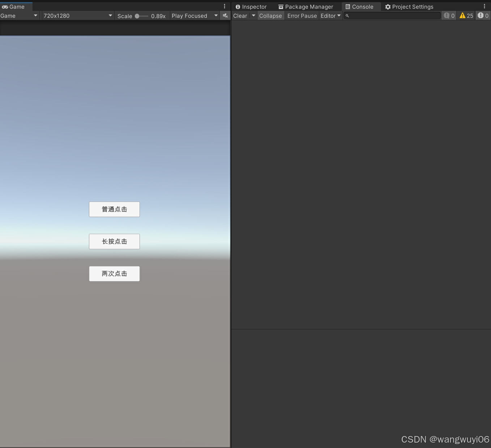Screen dimensions: 491x448
Task: Click the Inspector tab icon
Action: (x=238, y=7)
